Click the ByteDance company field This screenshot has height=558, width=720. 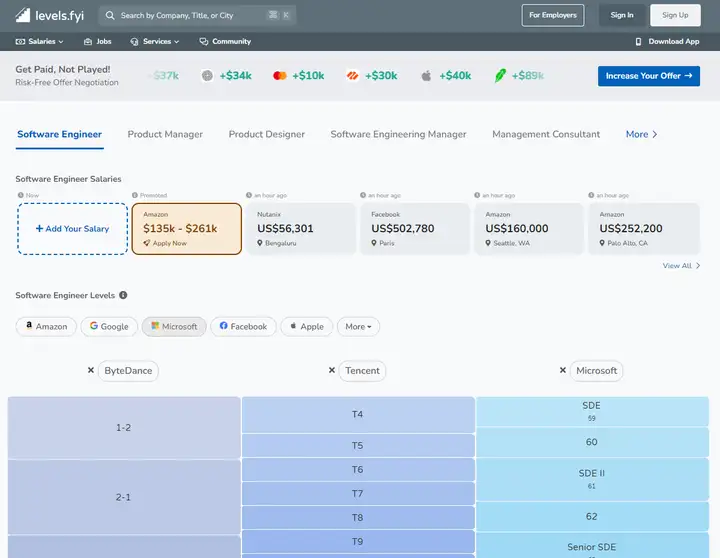coord(128,371)
